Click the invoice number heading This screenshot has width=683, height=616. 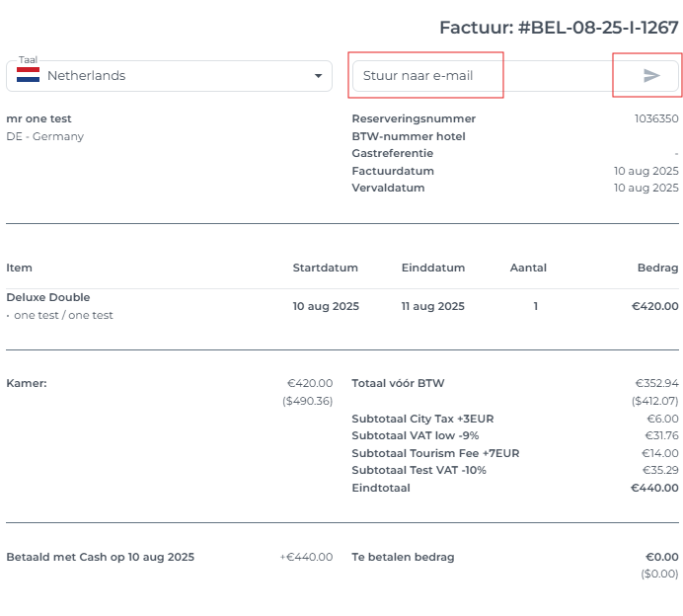559,28
